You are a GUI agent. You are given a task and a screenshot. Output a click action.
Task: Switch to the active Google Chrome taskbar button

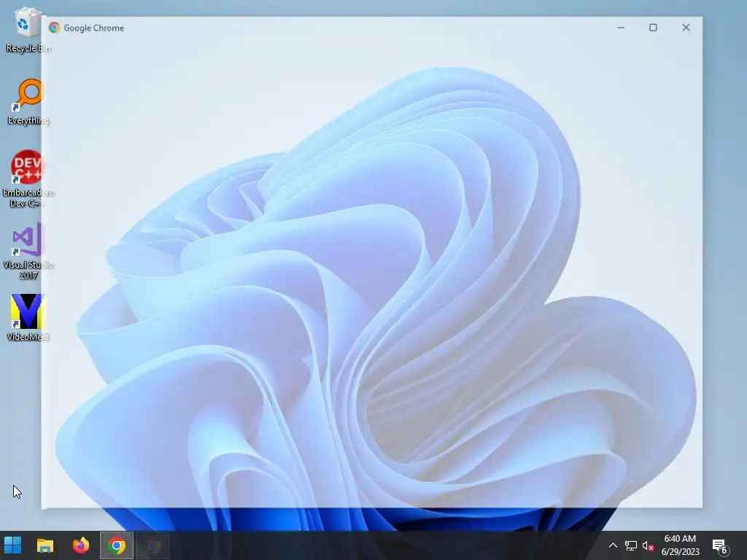pyautogui.click(x=116, y=545)
